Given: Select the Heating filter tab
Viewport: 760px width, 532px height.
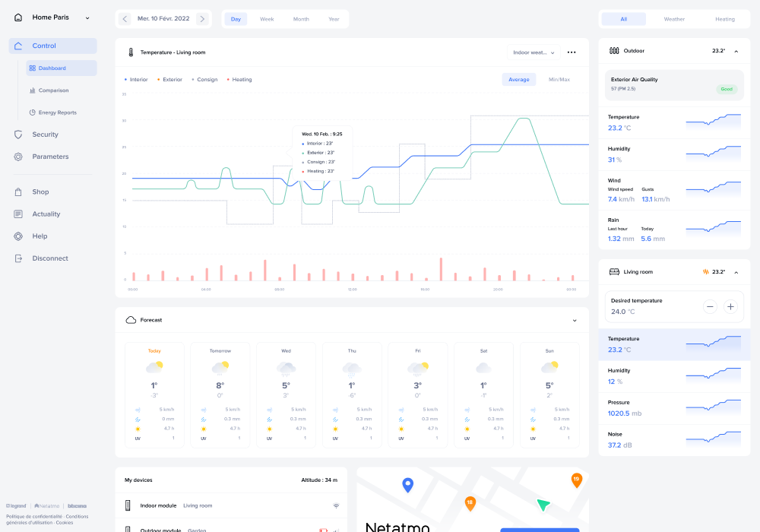Looking at the screenshot, I should 724,18.
